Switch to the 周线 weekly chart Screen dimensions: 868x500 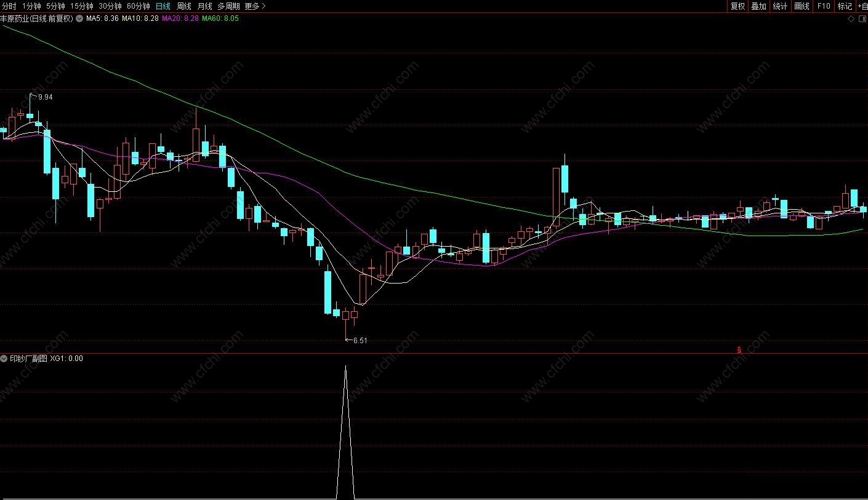pos(183,6)
